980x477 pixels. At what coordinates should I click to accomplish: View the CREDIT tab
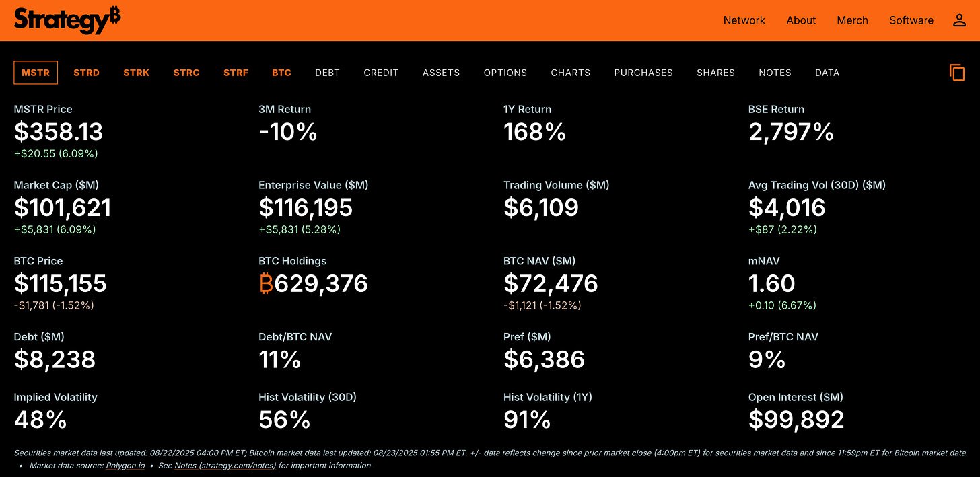click(x=381, y=73)
